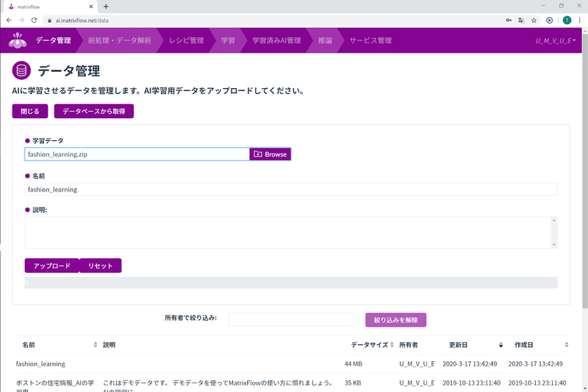Select the fashion_learning table row name
The width and height of the screenshot is (588, 392).
[40, 364]
